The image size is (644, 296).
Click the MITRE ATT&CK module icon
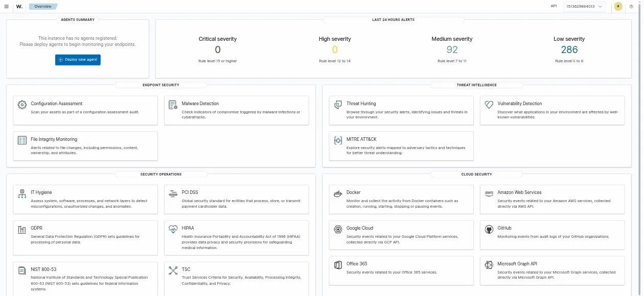click(338, 140)
